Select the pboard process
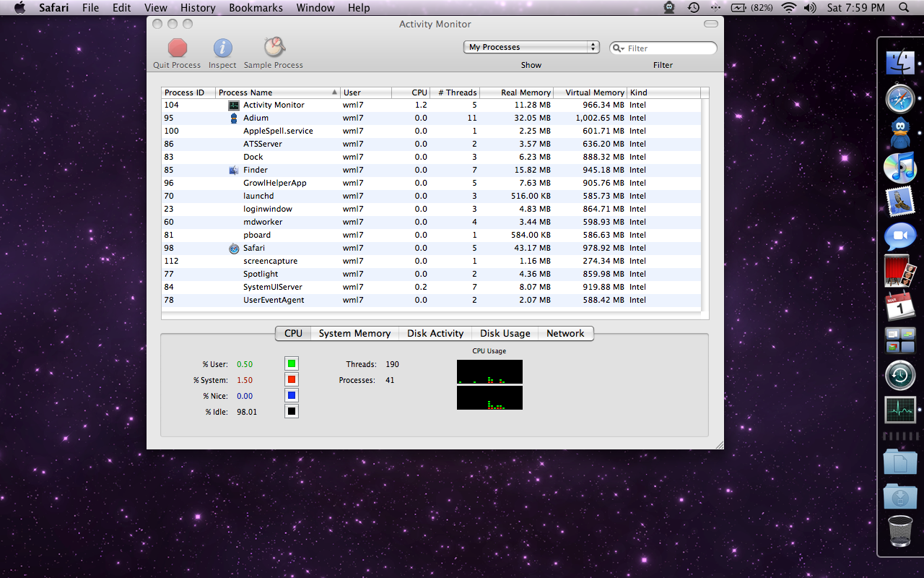 click(x=431, y=235)
